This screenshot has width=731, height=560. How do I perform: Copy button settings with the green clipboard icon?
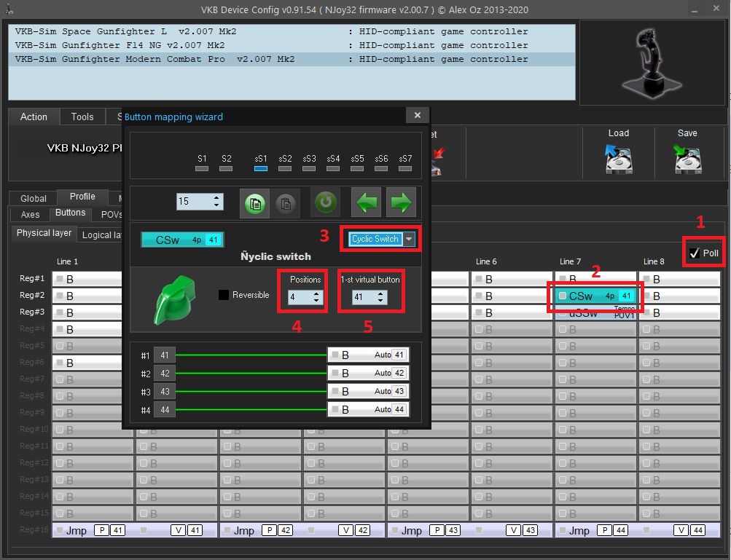click(x=254, y=203)
